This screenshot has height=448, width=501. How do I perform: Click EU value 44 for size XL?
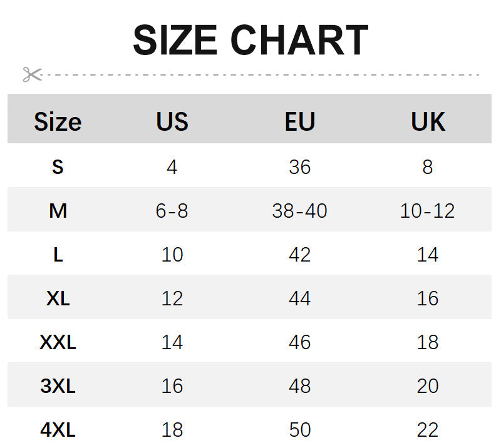(x=300, y=298)
